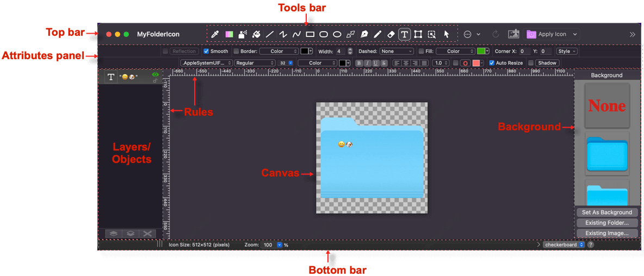Select the curve tool
This screenshot has height=276, width=644.
click(296, 34)
